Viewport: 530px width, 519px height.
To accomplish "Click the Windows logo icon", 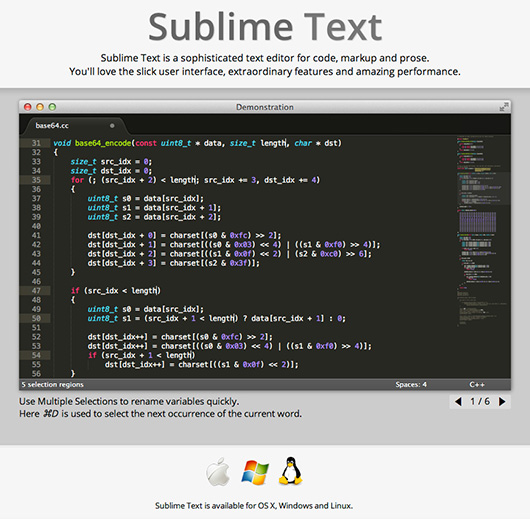I will [255, 472].
